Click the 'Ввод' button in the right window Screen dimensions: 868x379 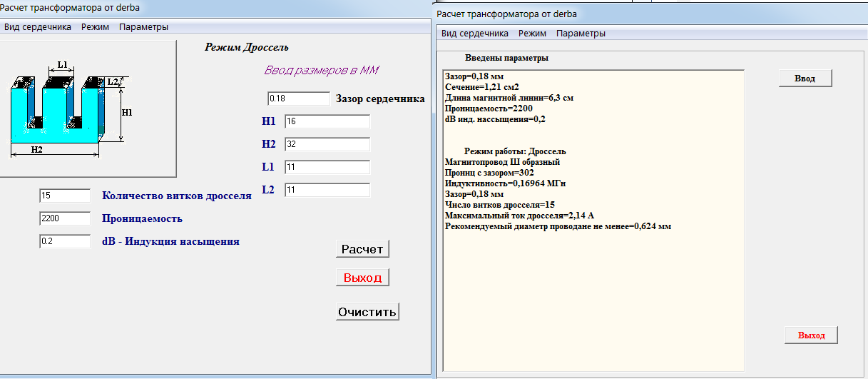tap(805, 79)
